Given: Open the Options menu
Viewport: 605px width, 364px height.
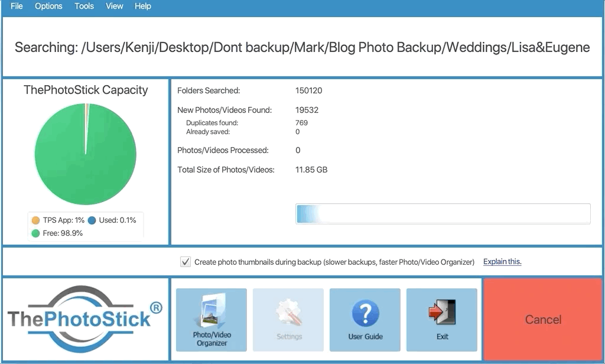Looking at the screenshot, I should (x=48, y=6).
